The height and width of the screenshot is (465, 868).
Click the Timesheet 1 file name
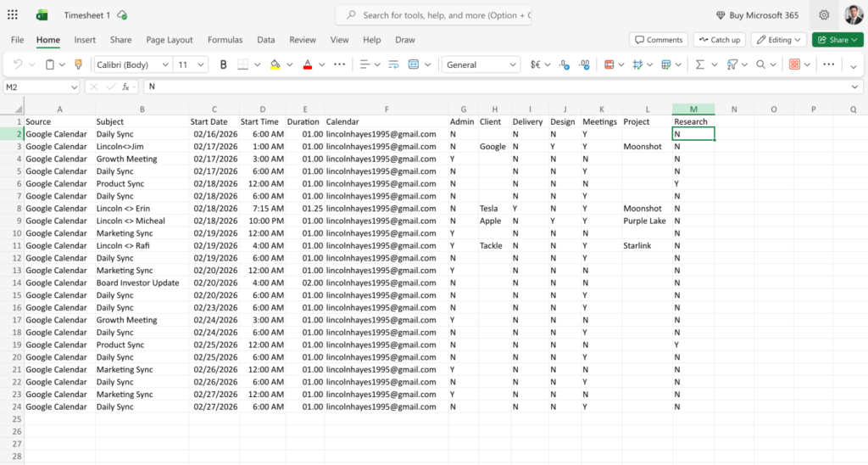[87, 15]
